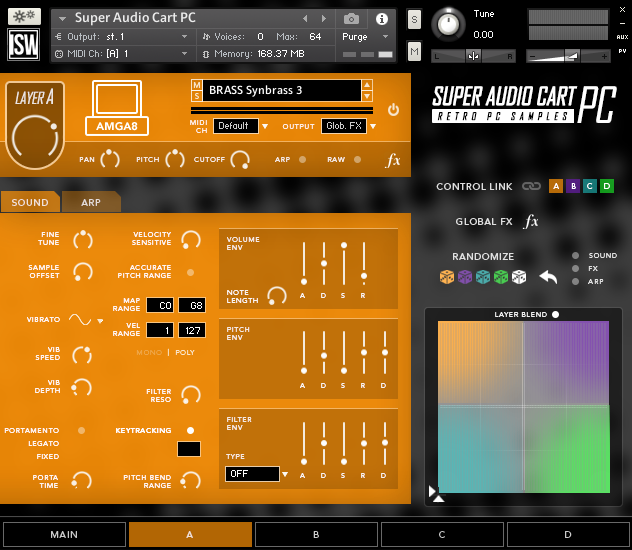Click the ISW logo
Image resolution: width=632 pixels, height=550 pixels.
pyautogui.click(x=24, y=44)
